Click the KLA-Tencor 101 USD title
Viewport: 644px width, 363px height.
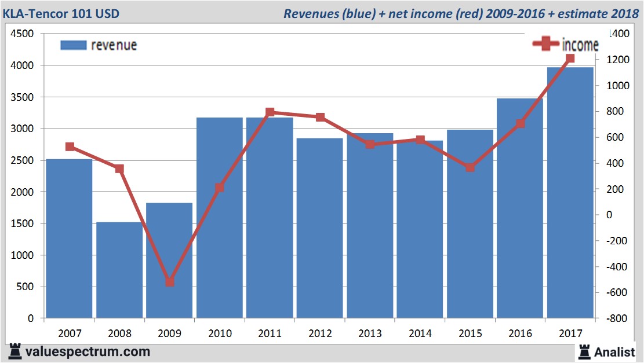(61, 13)
